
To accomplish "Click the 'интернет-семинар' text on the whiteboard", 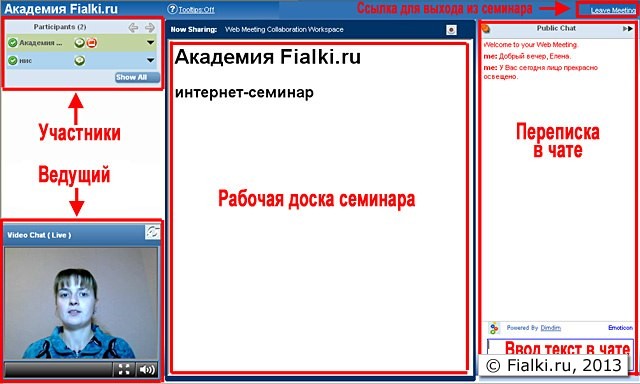I will pyautogui.click(x=244, y=93).
